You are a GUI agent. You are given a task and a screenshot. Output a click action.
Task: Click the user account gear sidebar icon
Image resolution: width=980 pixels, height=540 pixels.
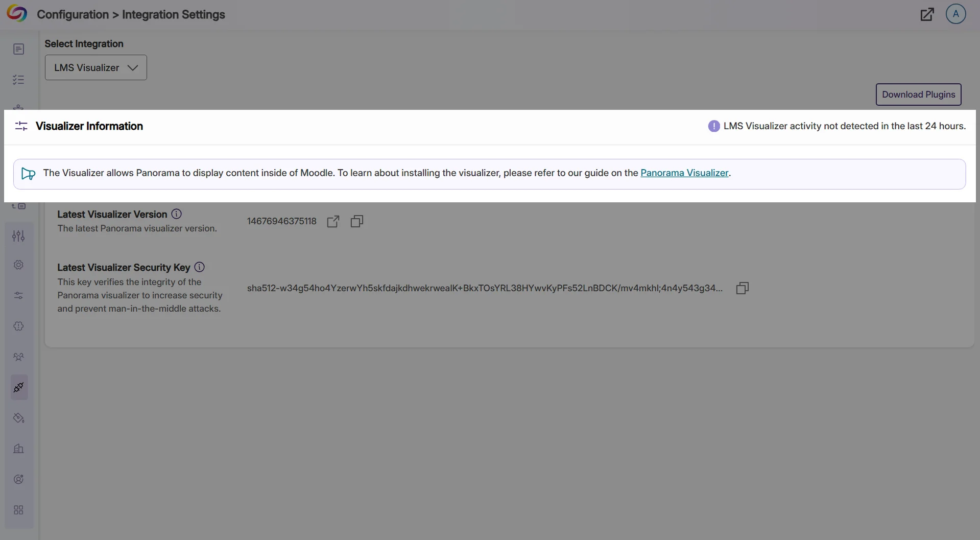tap(18, 479)
